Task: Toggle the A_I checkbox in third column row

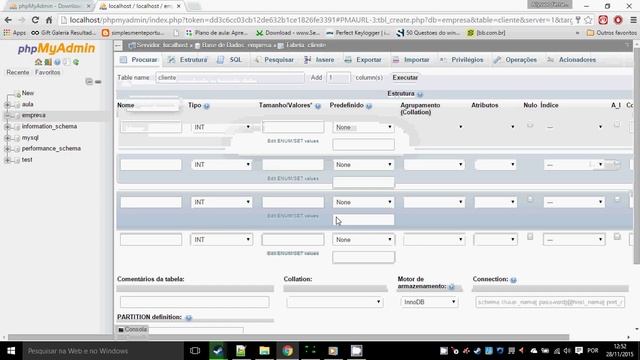Action: click(617, 199)
